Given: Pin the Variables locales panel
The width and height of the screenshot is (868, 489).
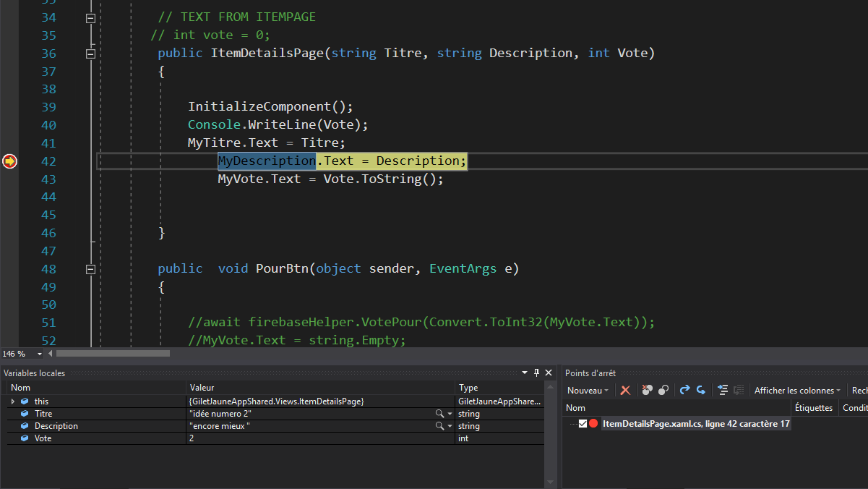Looking at the screenshot, I should click(536, 373).
